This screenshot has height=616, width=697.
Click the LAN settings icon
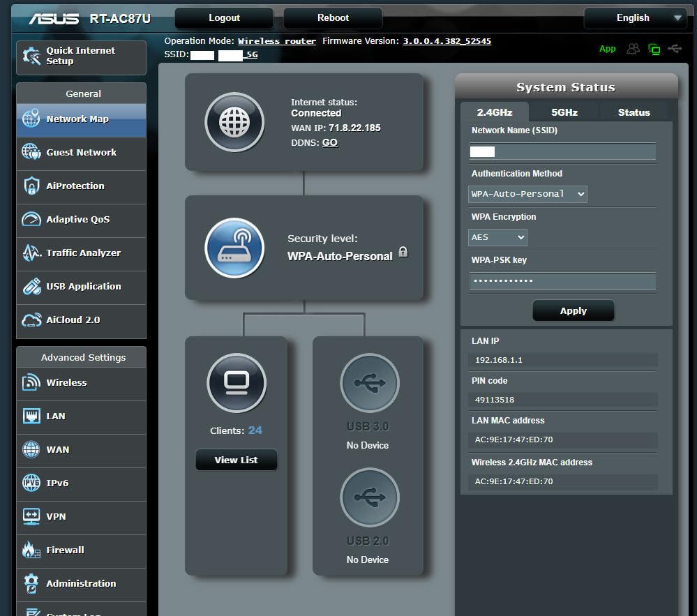coord(31,416)
